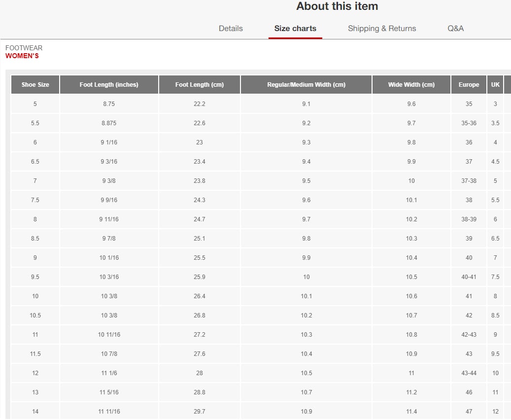Select the Size charts tab
The height and width of the screenshot is (420, 511).
pos(295,29)
